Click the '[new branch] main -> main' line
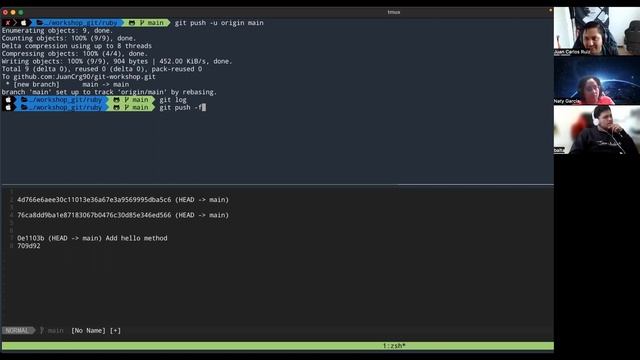The width and height of the screenshot is (640, 360). click(67, 84)
